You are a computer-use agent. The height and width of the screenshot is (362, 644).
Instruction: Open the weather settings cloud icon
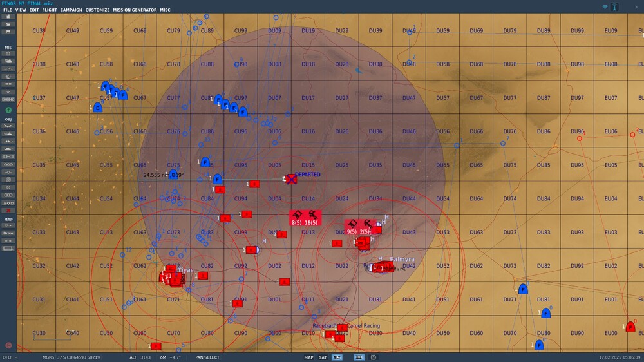coord(8,61)
